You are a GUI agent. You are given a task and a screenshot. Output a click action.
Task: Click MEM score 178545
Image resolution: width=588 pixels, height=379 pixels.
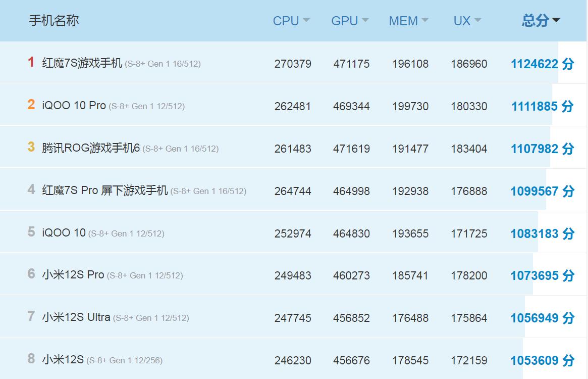coord(410,361)
